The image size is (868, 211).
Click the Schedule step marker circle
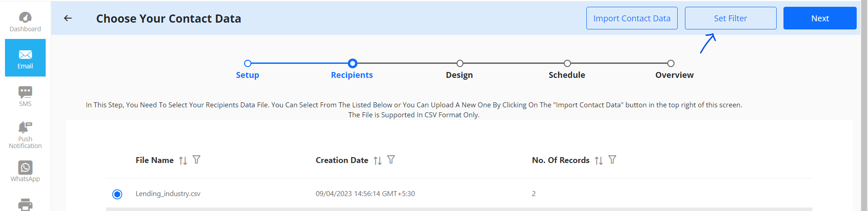tap(567, 63)
